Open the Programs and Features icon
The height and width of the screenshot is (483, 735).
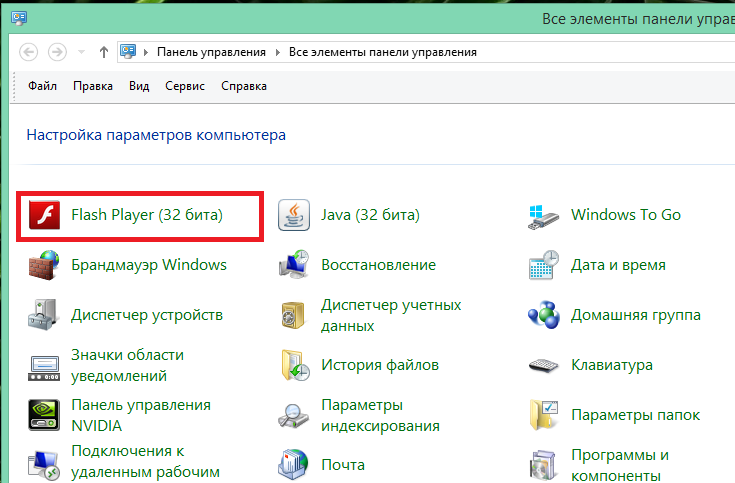coord(544,466)
